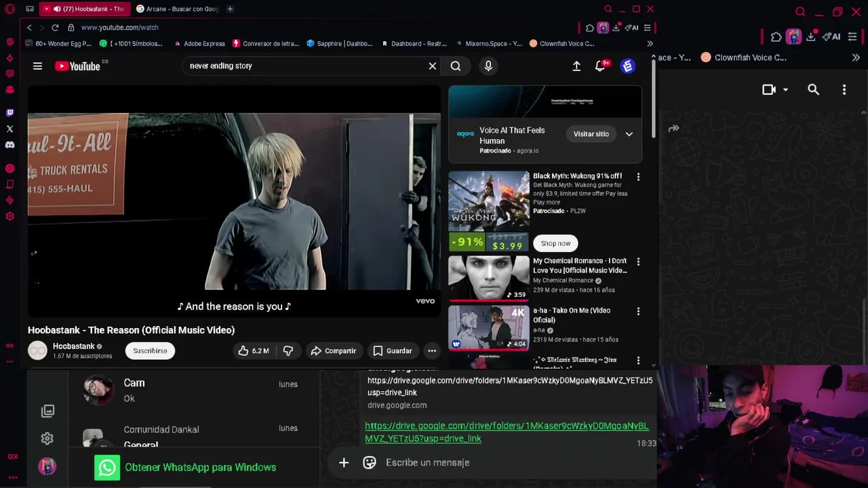Play My Chemical Romance video thumbnail
This screenshot has height=488, width=868.
coord(488,277)
